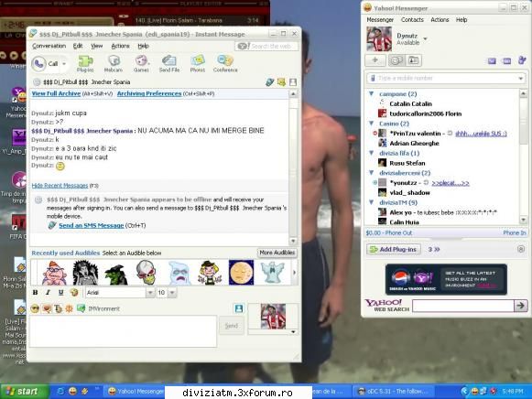Open the Plugins icon in chat window

coord(85,64)
